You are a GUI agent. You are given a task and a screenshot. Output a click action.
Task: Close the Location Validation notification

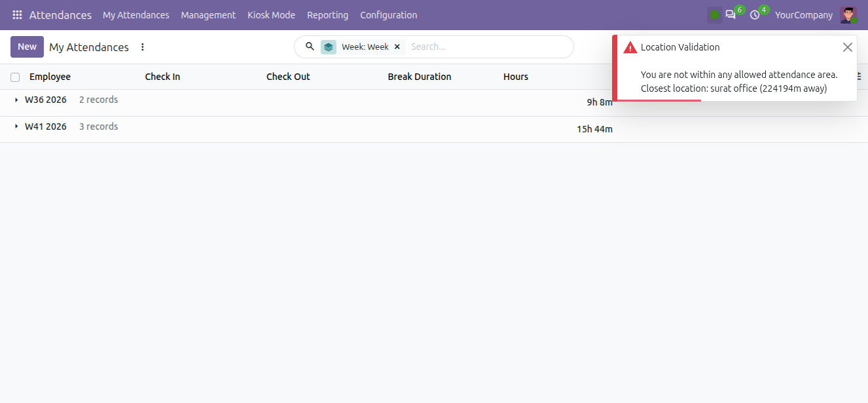848,47
